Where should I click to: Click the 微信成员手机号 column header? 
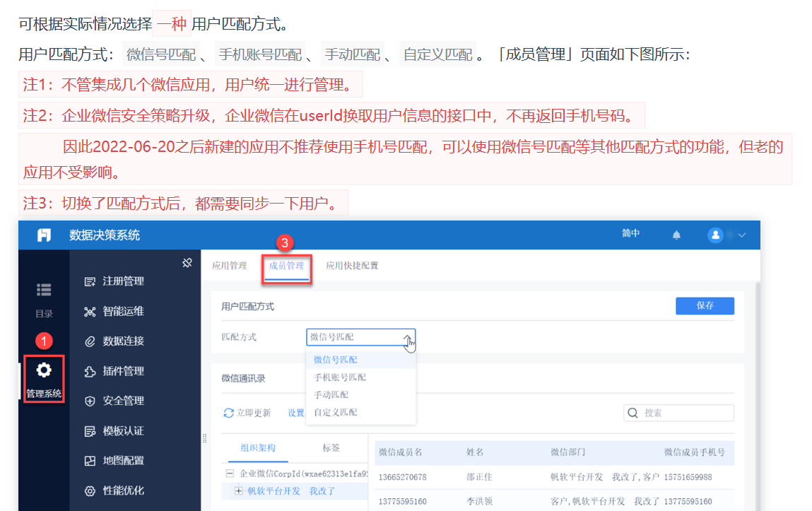coord(695,452)
